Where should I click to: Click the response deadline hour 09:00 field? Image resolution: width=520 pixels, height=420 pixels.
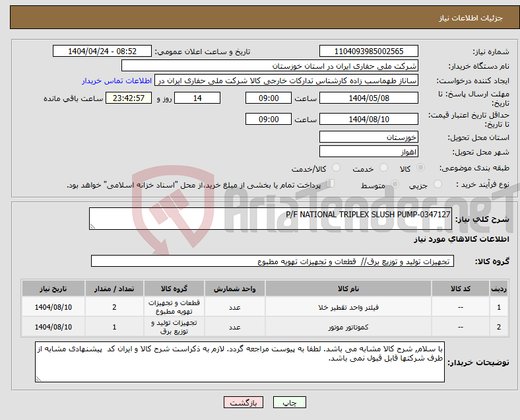[269, 98]
